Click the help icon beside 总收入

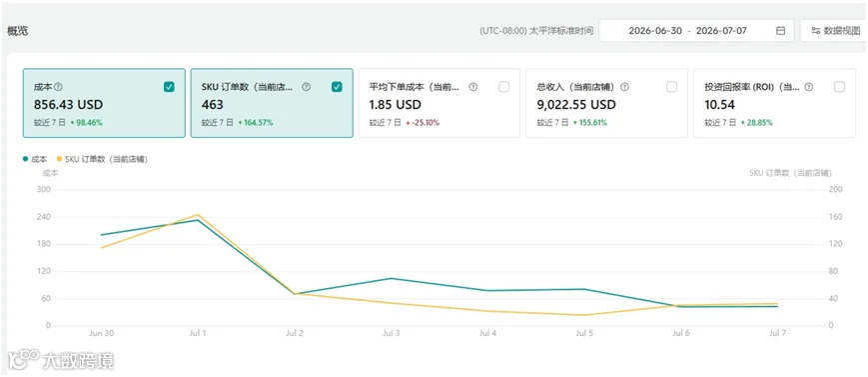pyautogui.click(x=625, y=87)
